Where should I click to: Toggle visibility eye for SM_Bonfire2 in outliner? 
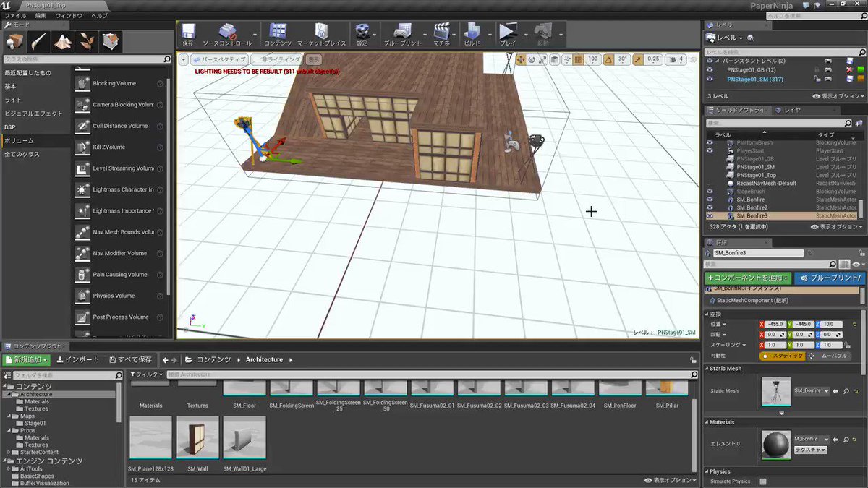(x=710, y=207)
